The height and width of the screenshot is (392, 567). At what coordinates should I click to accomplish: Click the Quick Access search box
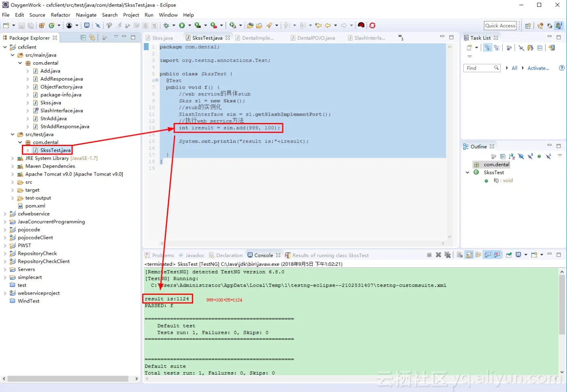pos(500,25)
